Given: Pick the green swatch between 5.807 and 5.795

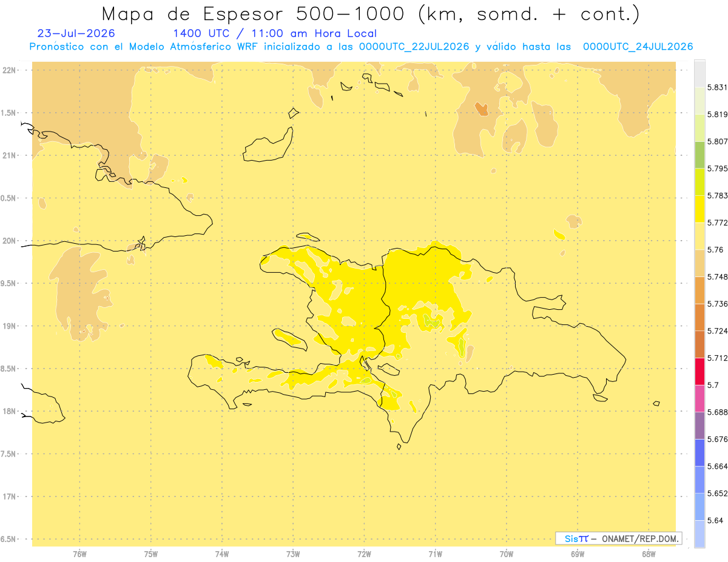Looking at the screenshot, I should tap(699, 155).
